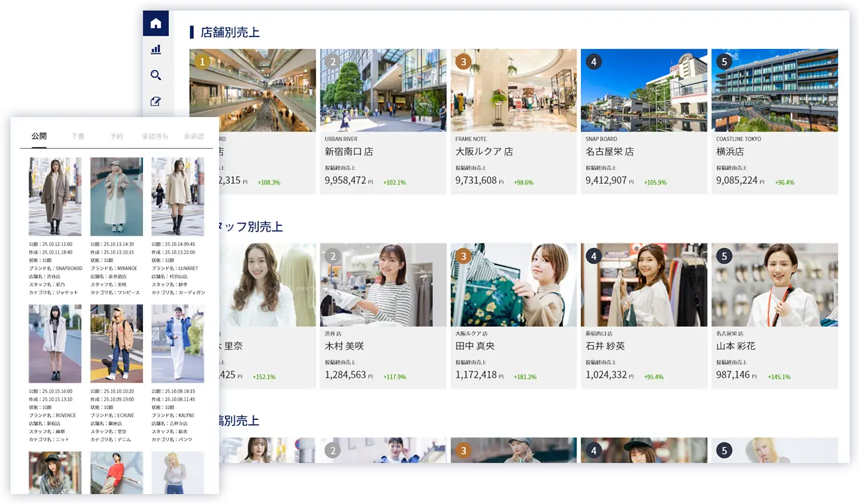Viewport: 859px width, 504px height.
Task: Switch to the 予約 tab
Action: 116,136
